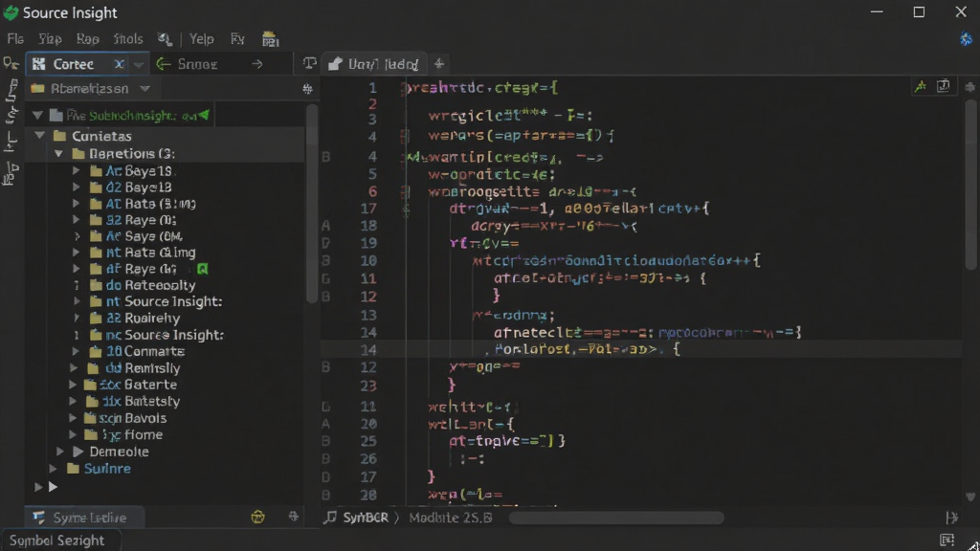Click green badge beside af Raye folder
Screen dimensions: 980x551
point(203,269)
